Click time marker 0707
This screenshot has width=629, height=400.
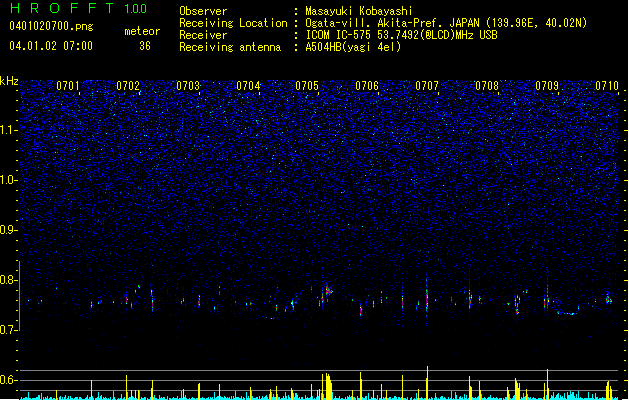(427, 86)
